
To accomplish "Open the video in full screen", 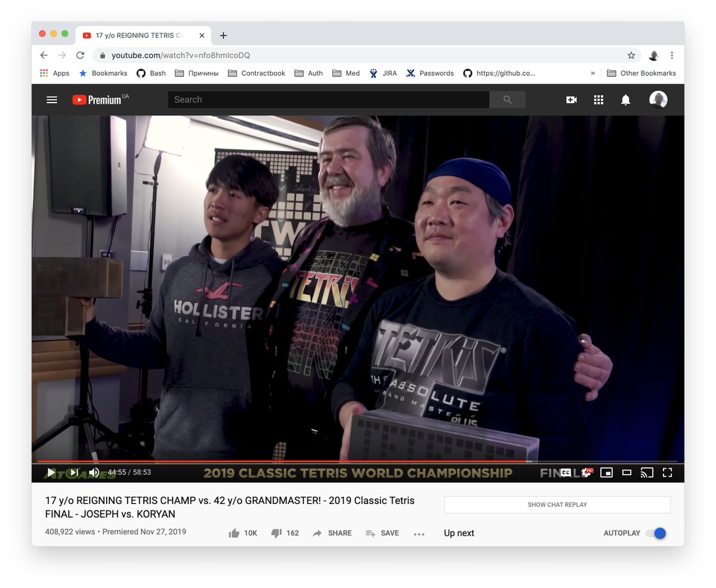I will pos(668,473).
